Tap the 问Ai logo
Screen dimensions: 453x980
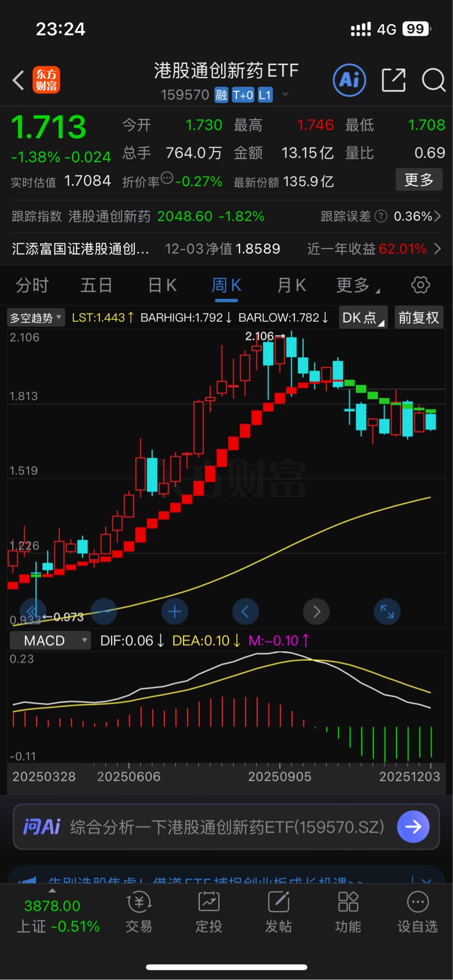42,827
